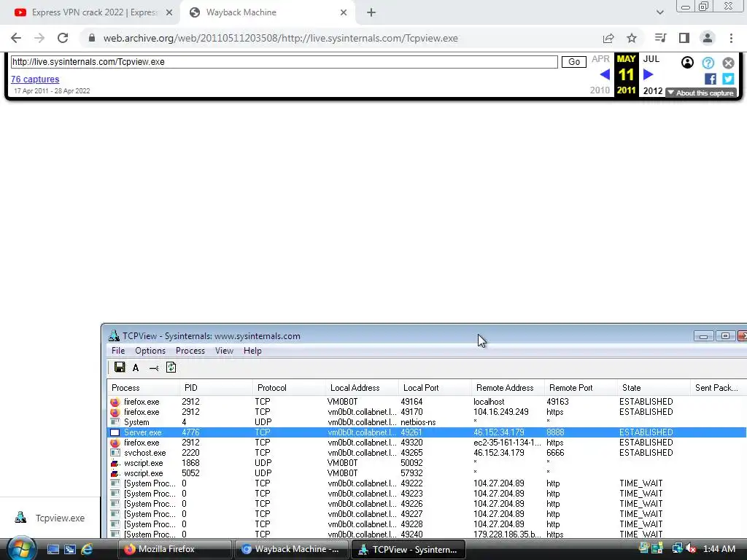This screenshot has width=747, height=560.
Task: Open the TCPView Help menu
Action: click(x=252, y=351)
